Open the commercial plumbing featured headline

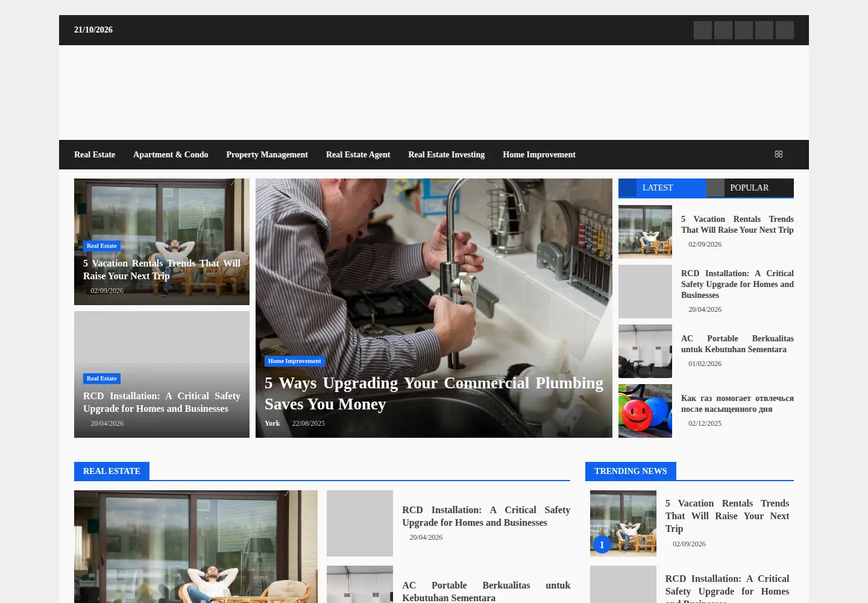pos(434,393)
